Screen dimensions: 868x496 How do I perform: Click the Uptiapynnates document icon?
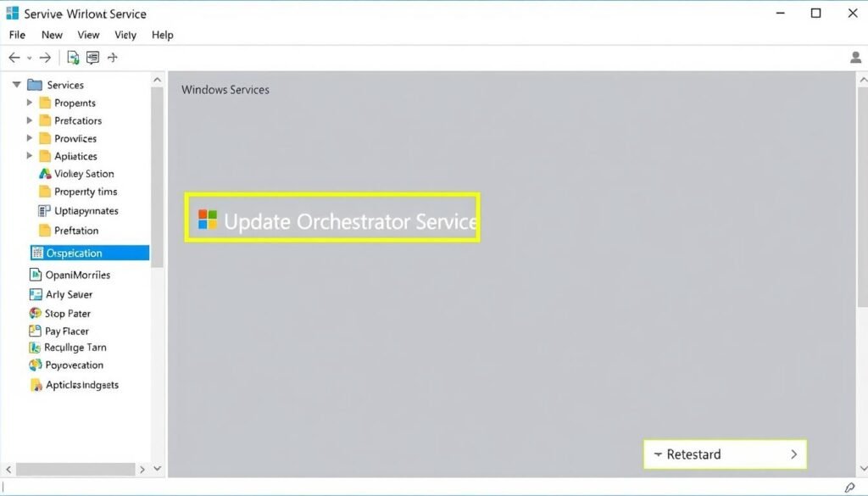coord(44,211)
